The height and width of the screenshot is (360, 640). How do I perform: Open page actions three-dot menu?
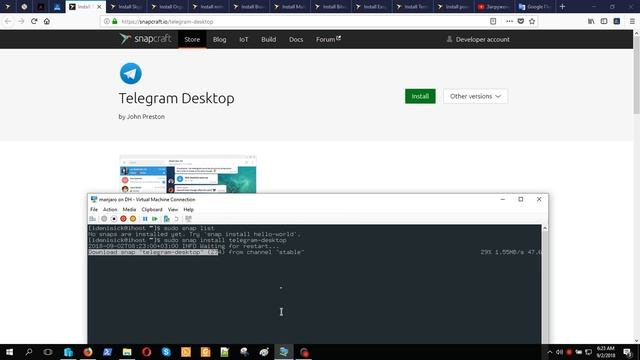click(509, 21)
